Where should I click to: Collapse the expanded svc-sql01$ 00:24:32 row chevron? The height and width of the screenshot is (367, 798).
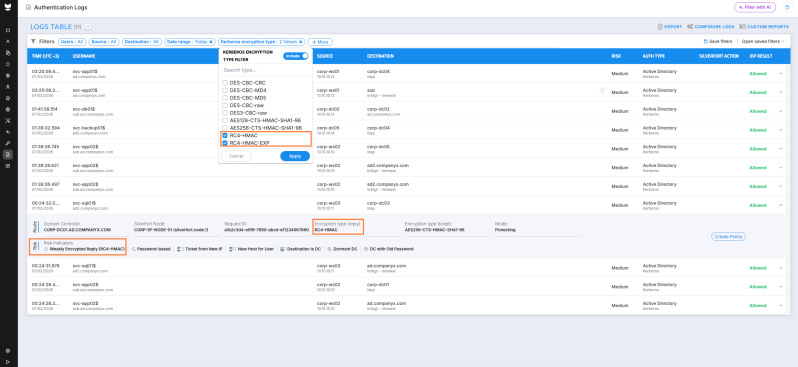coord(781,205)
